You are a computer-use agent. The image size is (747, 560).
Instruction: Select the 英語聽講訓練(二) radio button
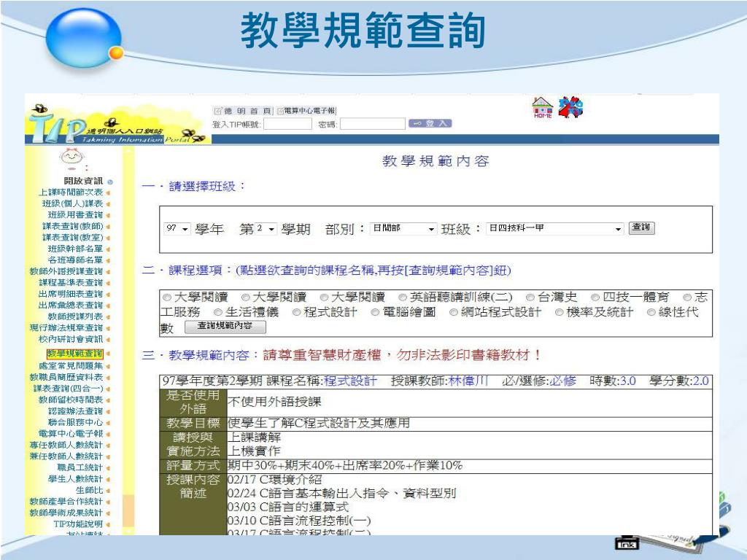[403, 297]
